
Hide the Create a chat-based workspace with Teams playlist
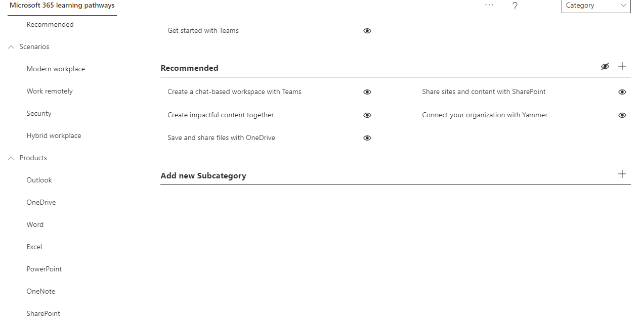[x=367, y=92]
